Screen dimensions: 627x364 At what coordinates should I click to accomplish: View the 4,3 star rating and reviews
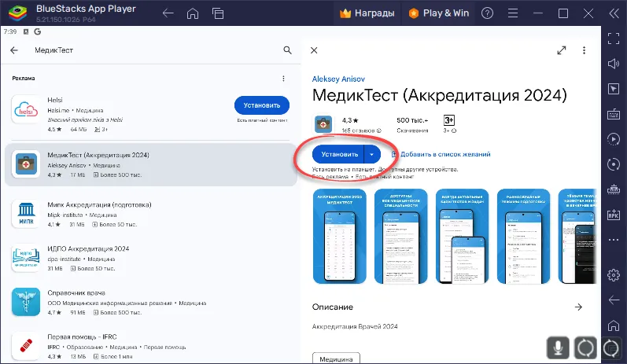tap(361, 125)
